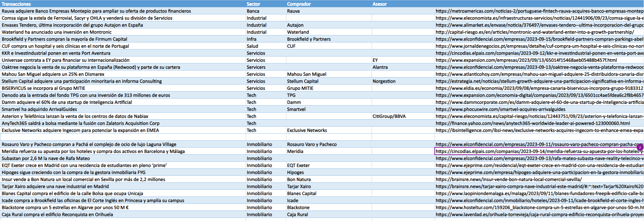
Task: Click the Subastan por 2,6 M cell
Action: pyautogui.click(x=123, y=158)
